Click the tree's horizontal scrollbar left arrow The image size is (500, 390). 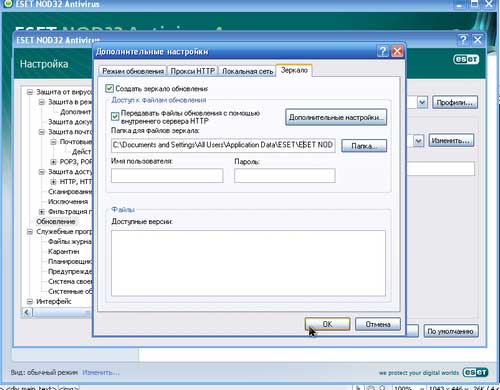[x=27, y=313]
